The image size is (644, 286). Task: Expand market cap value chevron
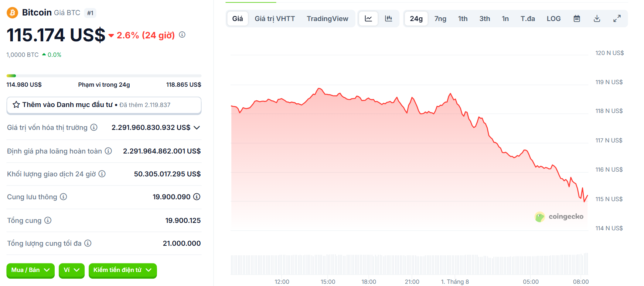click(x=197, y=128)
